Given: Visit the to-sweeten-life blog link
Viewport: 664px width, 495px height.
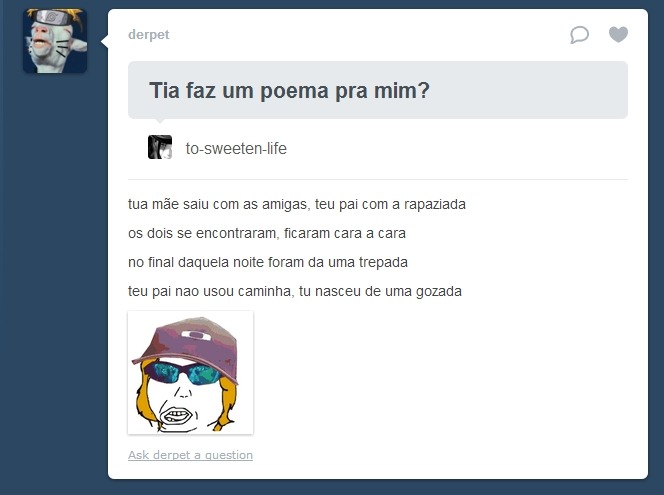Looking at the screenshot, I should click(x=236, y=149).
